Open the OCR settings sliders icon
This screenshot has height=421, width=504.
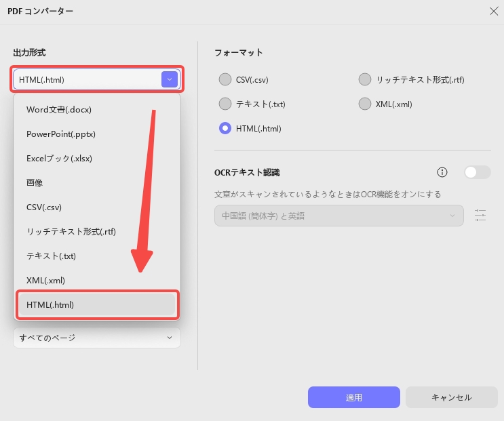pos(480,216)
